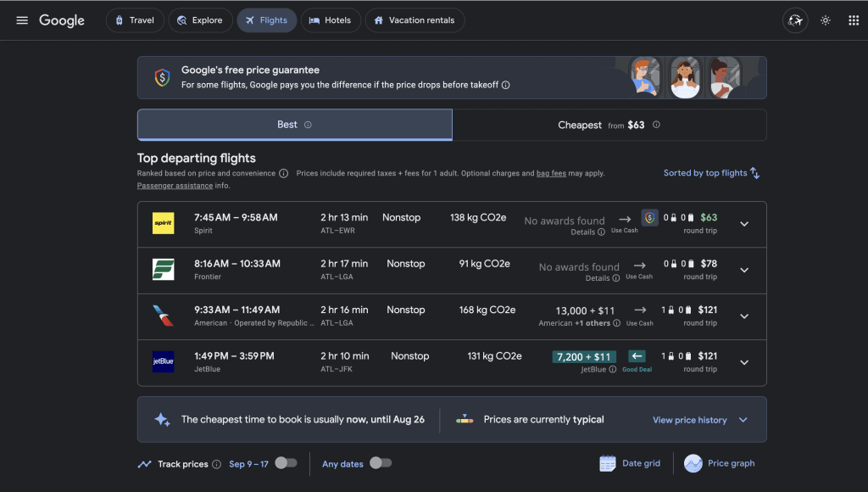Click the JetBlue airline logo

tap(164, 362)
